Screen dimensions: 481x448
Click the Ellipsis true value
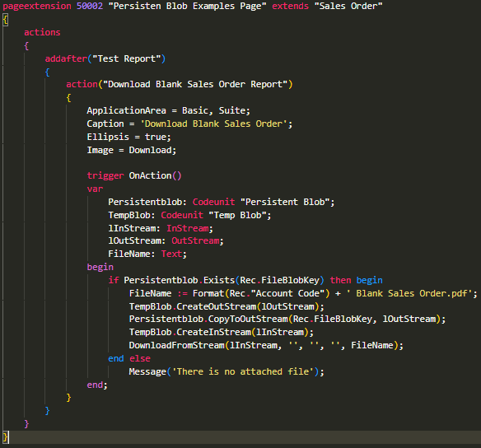pos(155,137)
